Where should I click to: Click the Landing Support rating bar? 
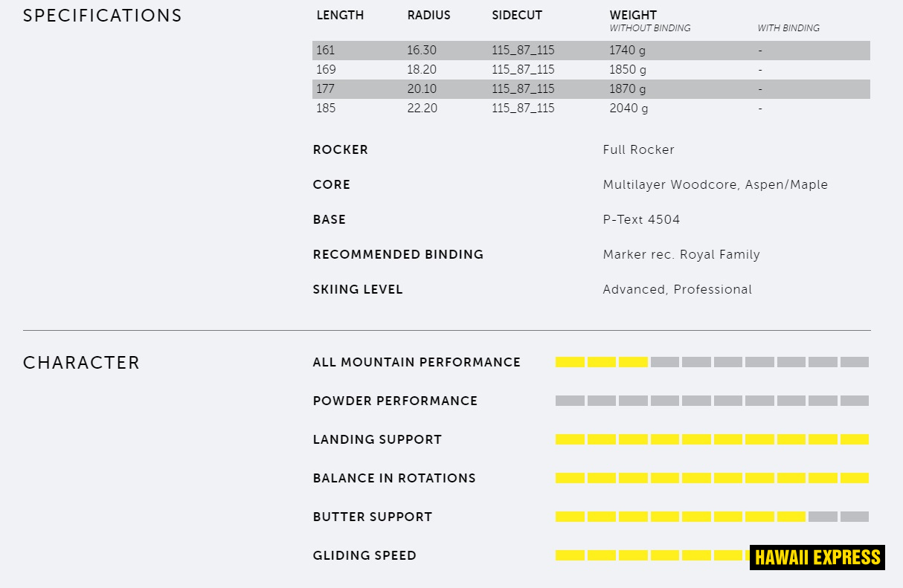712,439
